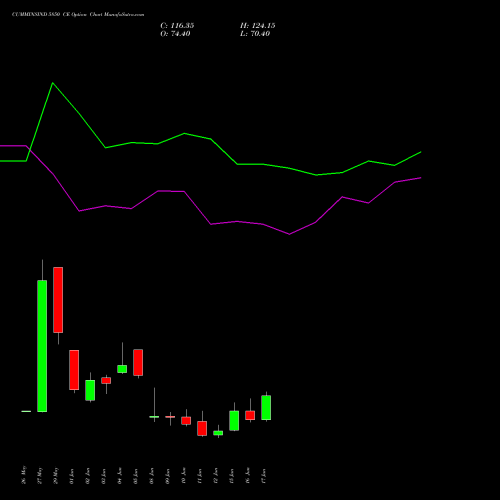Click the large red candle for 29 May
The height and width of the screenshot is (500, 500).
click(58, 300)
